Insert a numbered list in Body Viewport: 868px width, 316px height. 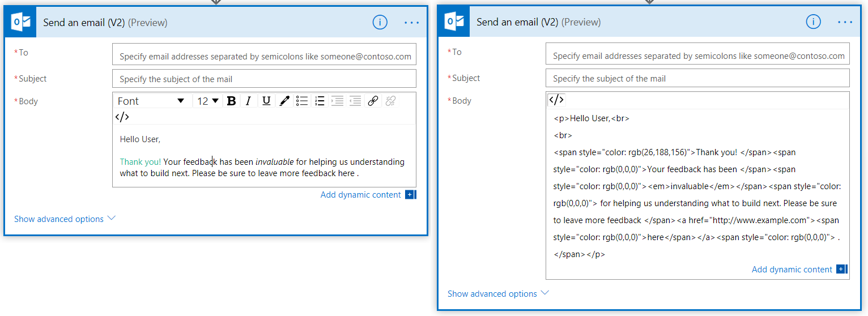tap(320, 101)
